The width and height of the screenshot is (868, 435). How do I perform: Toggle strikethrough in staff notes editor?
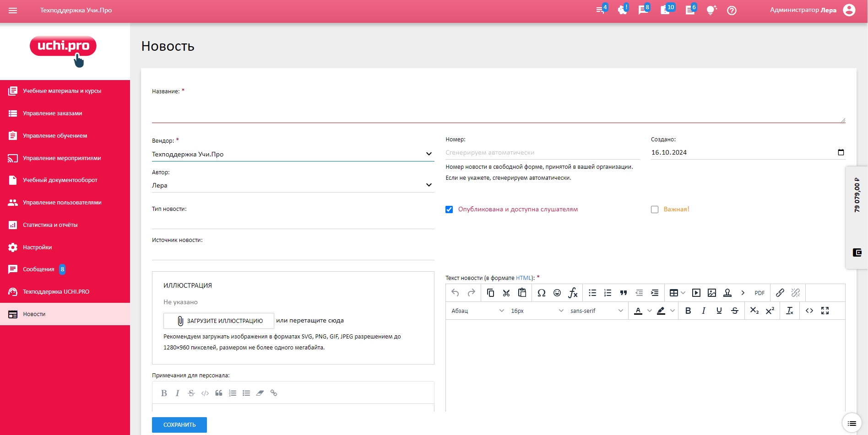[x=191, y=393]
